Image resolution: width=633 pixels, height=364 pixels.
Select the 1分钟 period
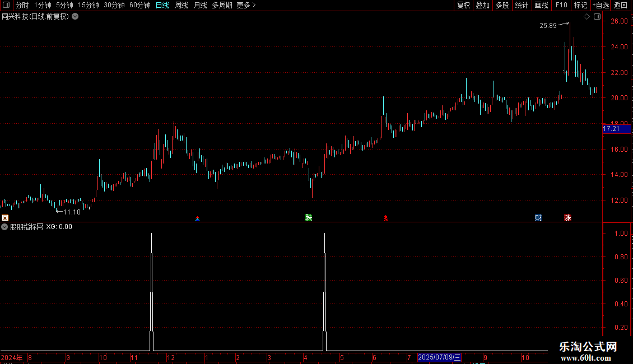[43, 5]
